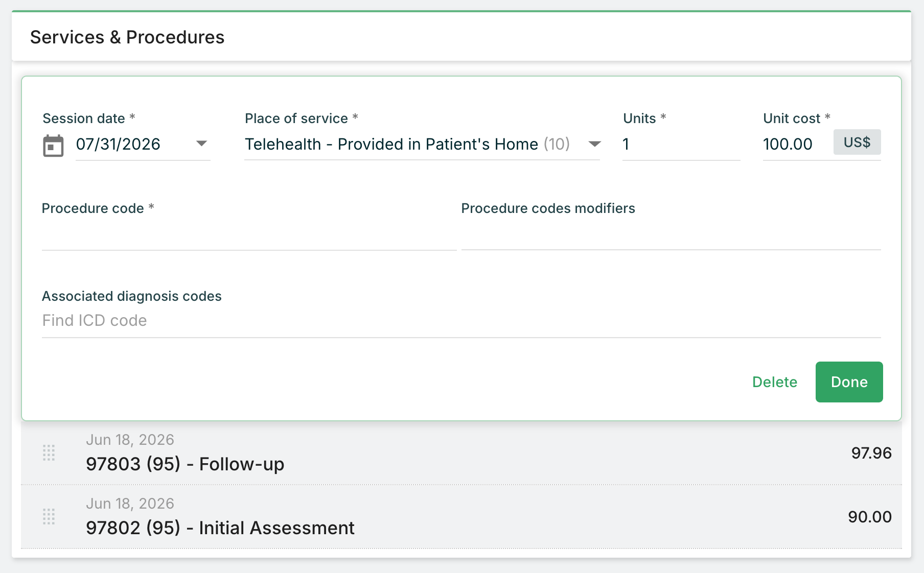
Task: Open the 97802 (95) - Initial Assessment row
Action: coord(461,517)
